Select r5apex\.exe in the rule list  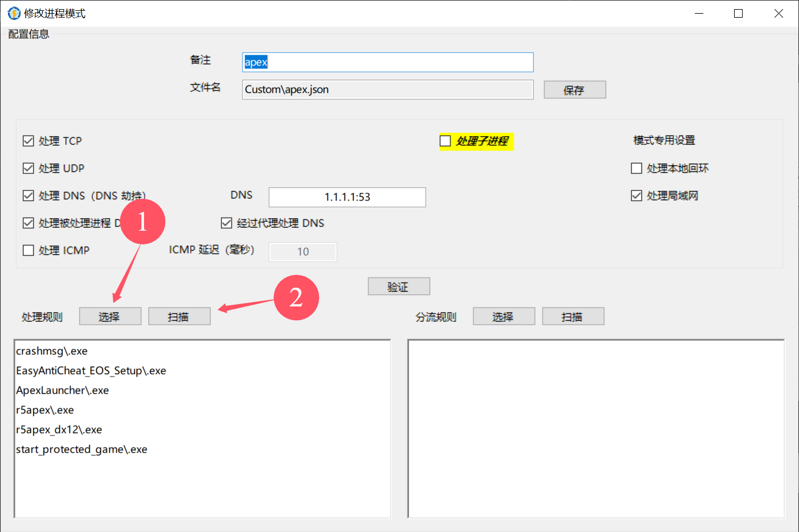point(45,410)
